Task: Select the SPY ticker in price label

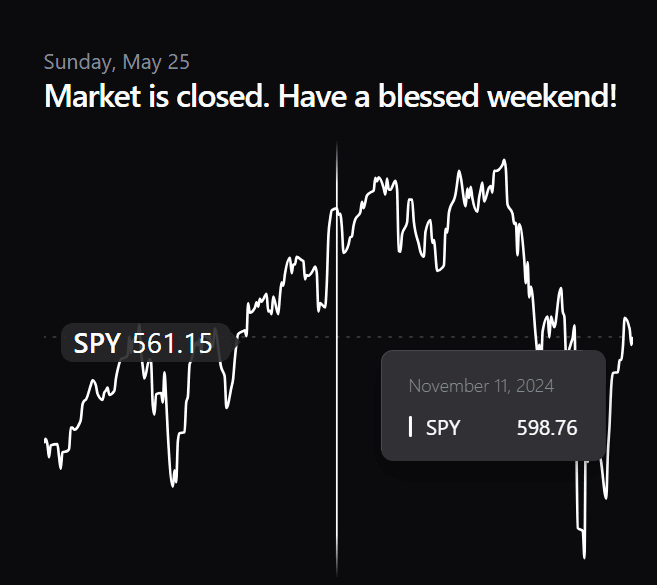Action: [97, 344]
